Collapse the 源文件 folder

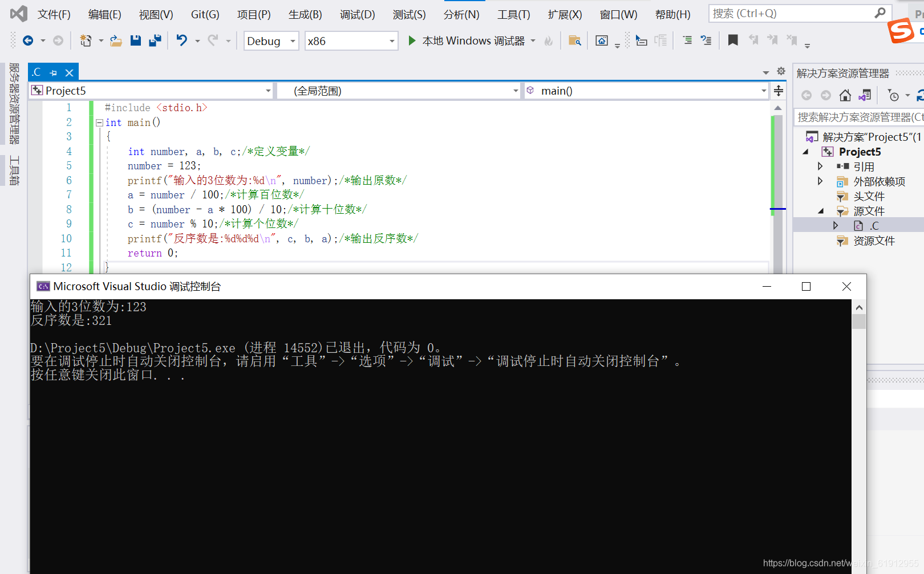(821, 211)
